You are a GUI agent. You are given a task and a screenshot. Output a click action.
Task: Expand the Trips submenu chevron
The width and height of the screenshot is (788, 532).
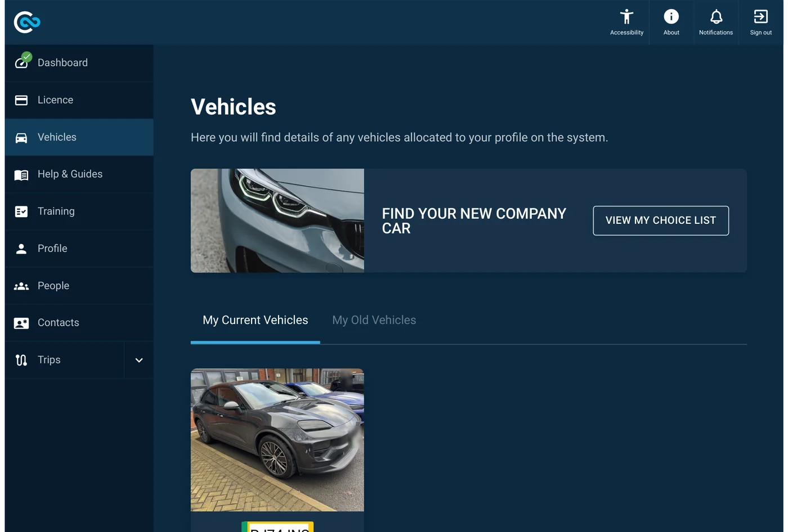(x=139, y=360)
